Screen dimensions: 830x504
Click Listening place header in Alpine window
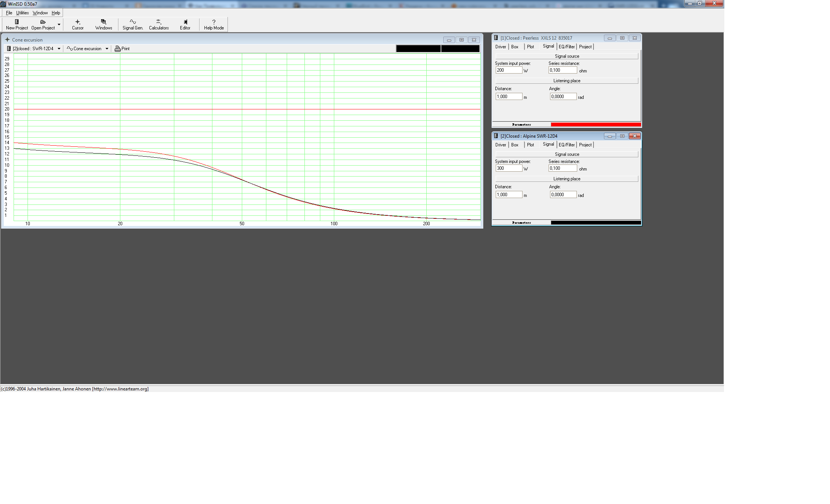click(x=567, y=179)
